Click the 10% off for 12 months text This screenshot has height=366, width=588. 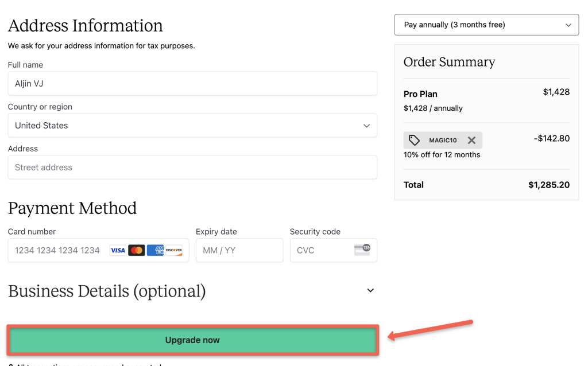pyautogui.click(x=442, y=154)
